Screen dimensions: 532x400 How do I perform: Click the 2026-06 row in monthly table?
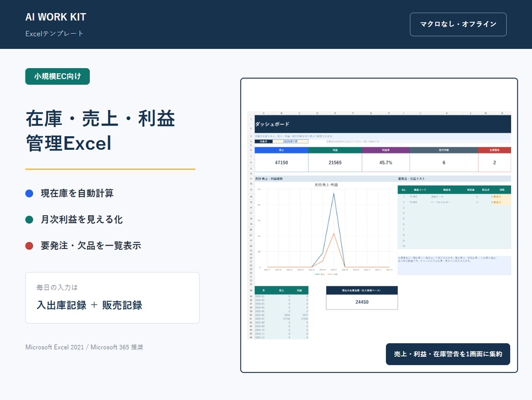(281, 315)
